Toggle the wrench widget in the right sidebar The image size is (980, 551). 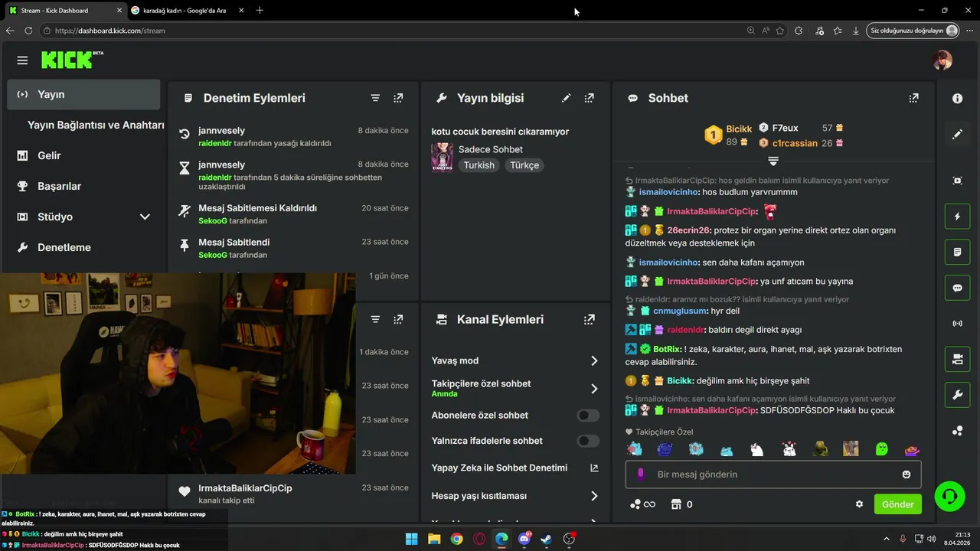(x=957, y=395)
